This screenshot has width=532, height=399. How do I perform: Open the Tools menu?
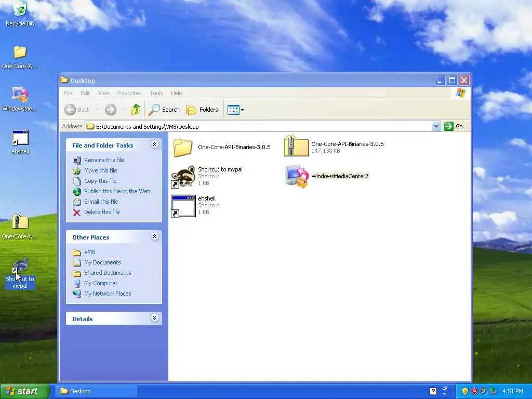coord(156,93)
